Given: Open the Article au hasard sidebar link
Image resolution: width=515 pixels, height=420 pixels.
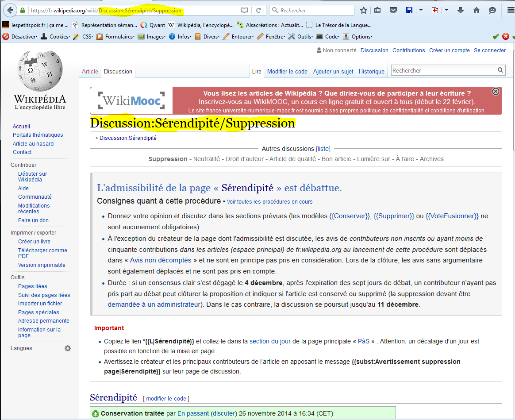Looking at the screenshot, I should coord(33,143).
